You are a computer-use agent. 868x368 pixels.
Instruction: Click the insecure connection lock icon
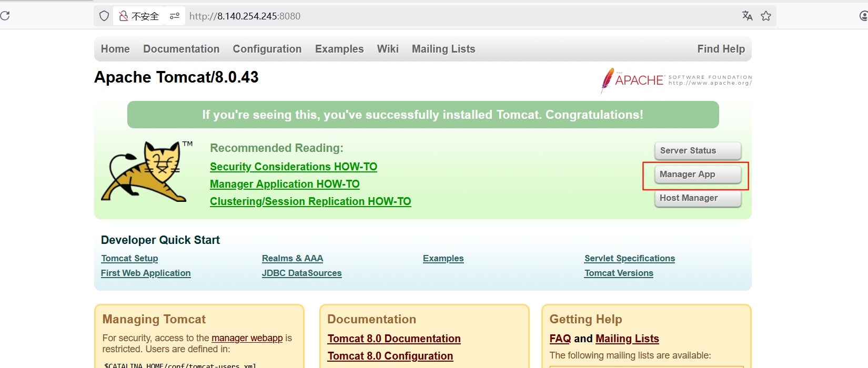(124, 16)
